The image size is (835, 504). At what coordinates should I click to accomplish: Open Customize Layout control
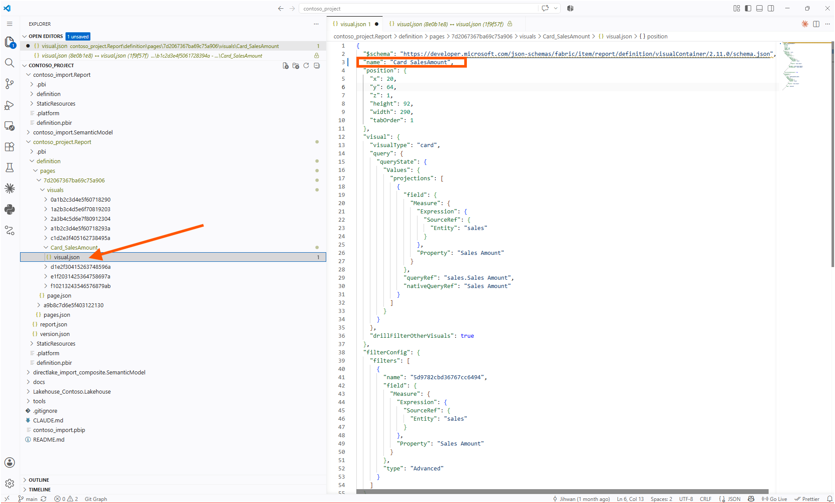pyautogui.click(x=737, y=8)
